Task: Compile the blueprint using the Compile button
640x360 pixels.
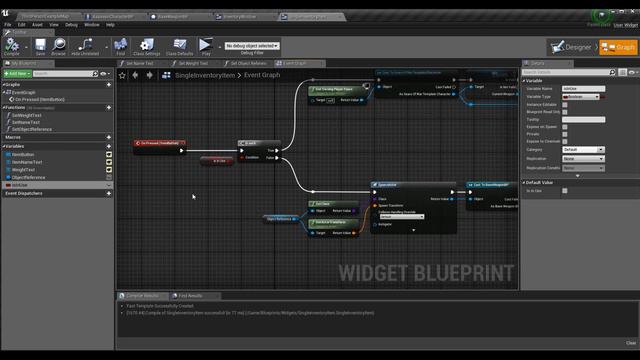Action: pyautogui.click(x=12, y=47)
